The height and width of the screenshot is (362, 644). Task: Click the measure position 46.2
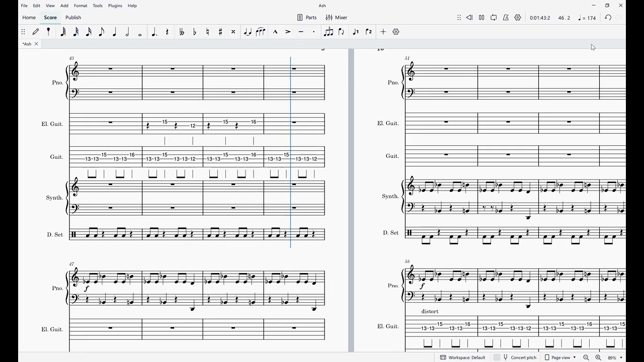[x=565, y=18]
